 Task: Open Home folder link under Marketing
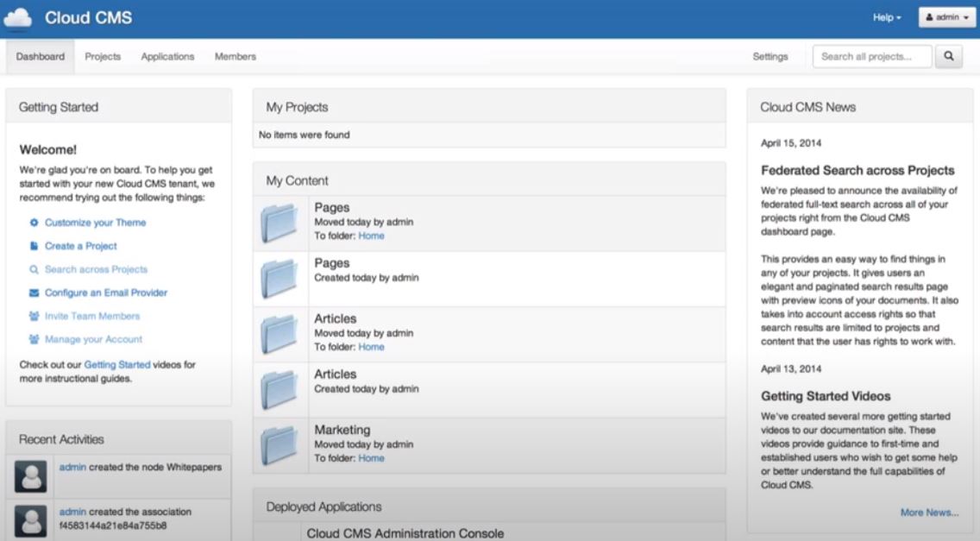tap(371, 458)
